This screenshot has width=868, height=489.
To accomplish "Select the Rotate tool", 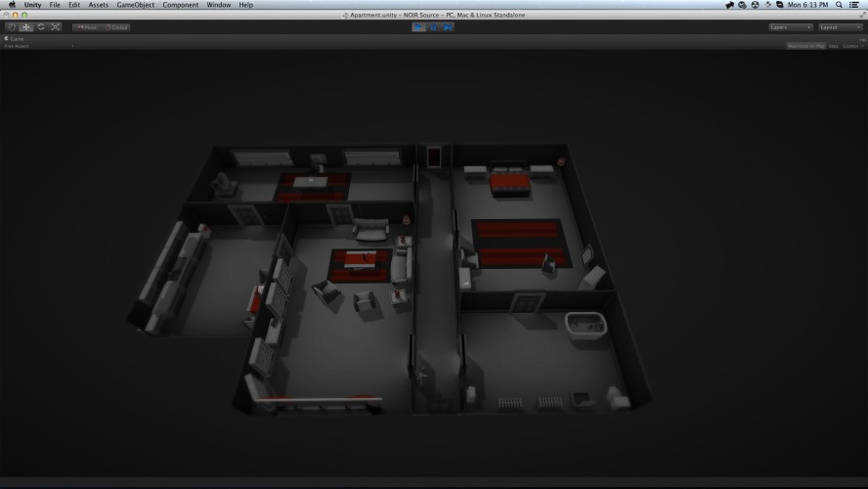I will (x=41, y=27).
